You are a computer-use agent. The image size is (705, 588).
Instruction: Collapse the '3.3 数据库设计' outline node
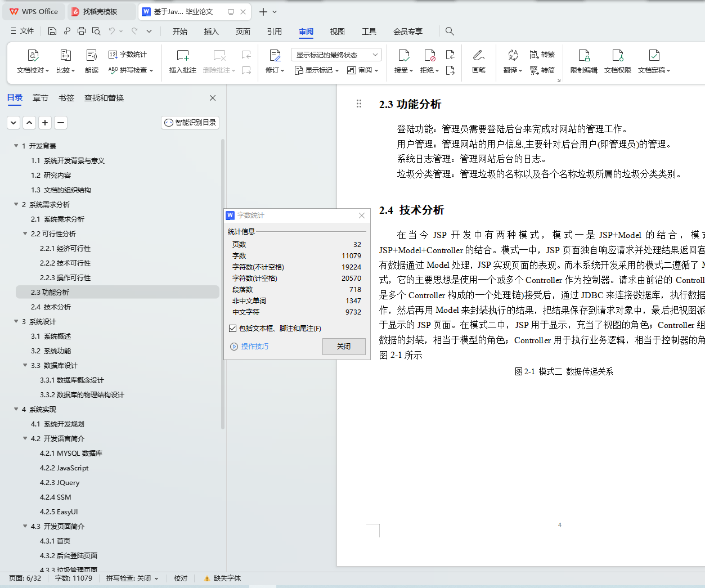tap(25, 365)
